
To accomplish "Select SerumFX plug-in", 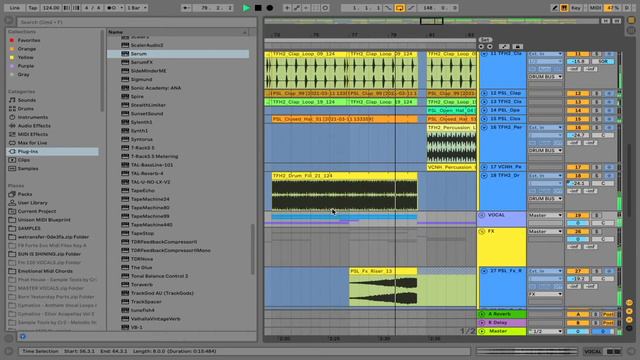I will 142,62.
